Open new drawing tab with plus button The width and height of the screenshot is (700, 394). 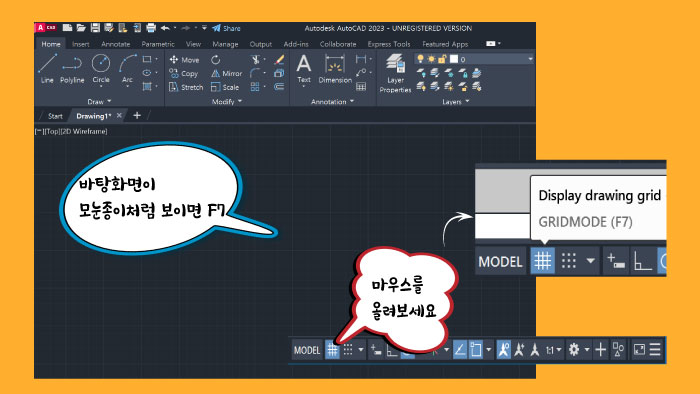click(x=137, y=116)
